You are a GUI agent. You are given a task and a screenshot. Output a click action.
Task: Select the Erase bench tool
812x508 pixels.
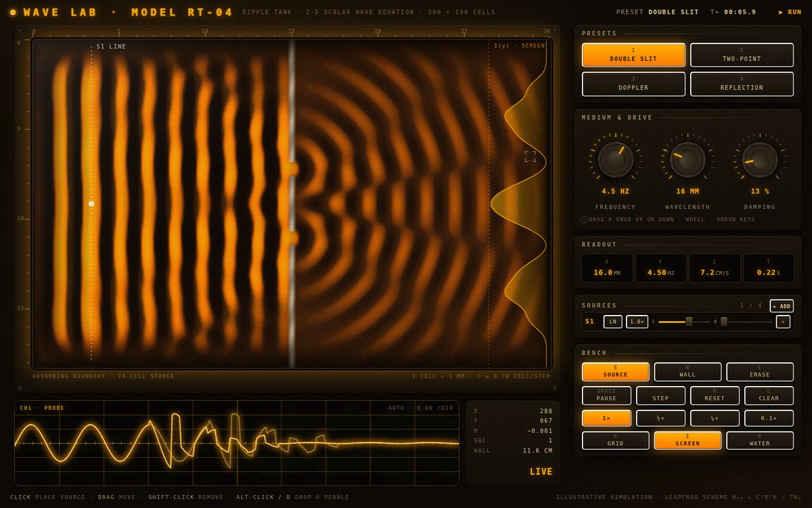tap(760, 372)
